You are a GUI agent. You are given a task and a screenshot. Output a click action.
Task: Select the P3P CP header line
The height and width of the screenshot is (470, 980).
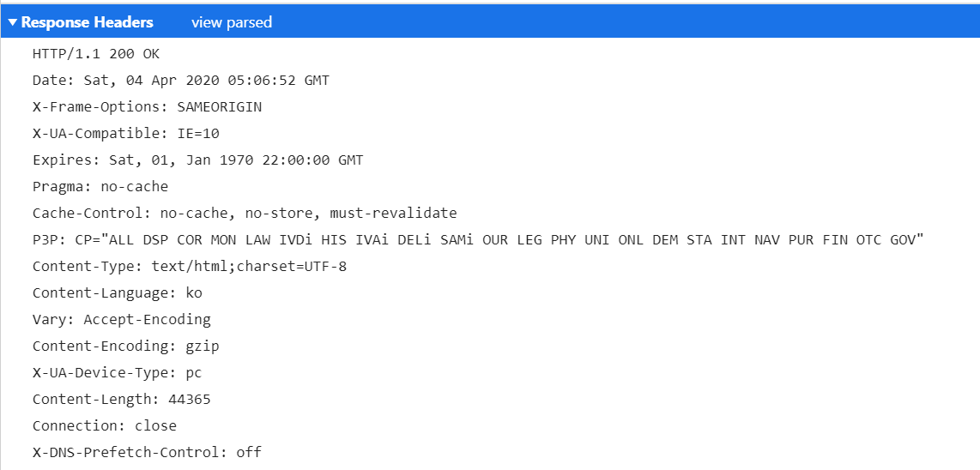coord(478,239)
